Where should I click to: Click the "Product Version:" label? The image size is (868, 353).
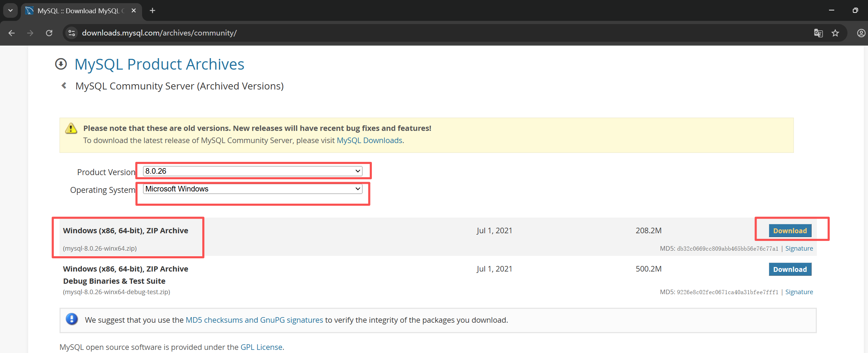106,172
